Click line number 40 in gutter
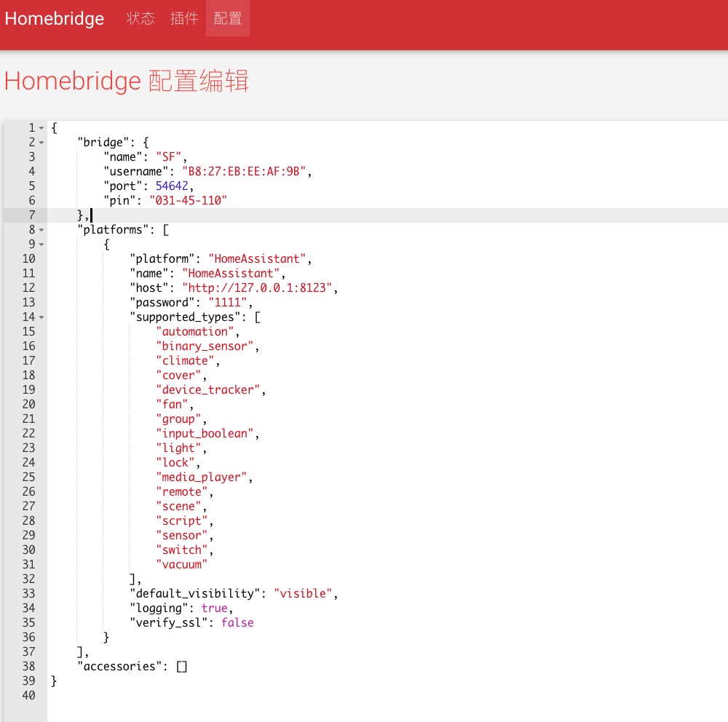728x722 pixels. coord(29,696)
